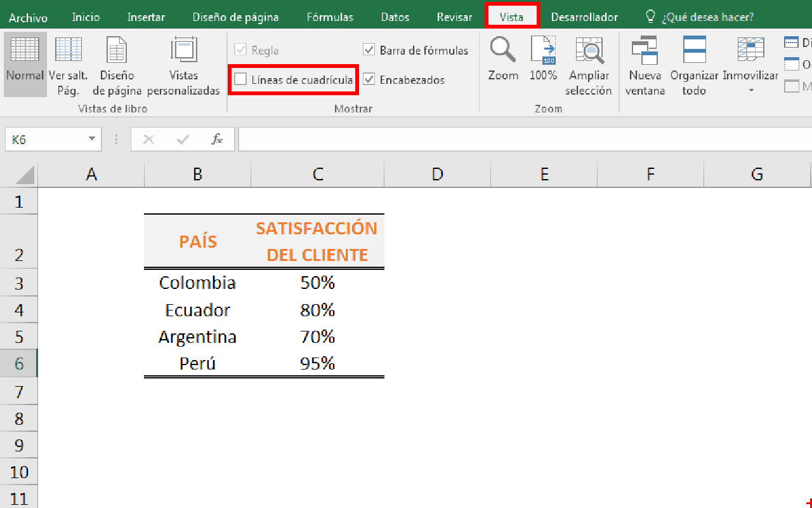Click the Perú cell
The image size is (812, 508).
[x=198, y=363]
